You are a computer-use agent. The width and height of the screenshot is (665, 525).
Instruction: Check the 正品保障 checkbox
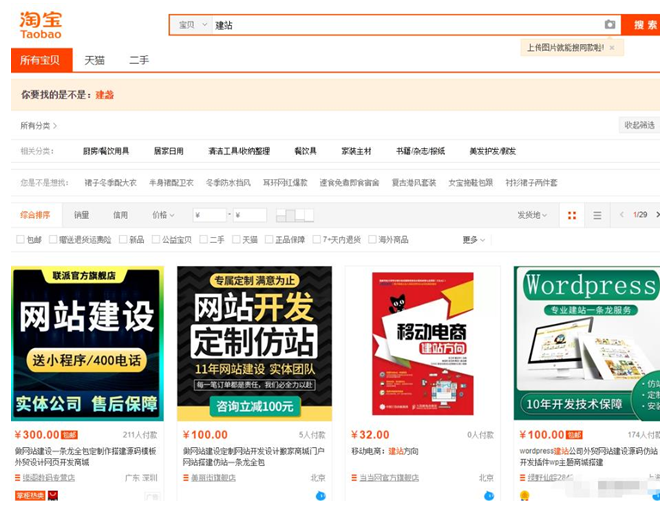pyautogui.click(x=269, y=240)
